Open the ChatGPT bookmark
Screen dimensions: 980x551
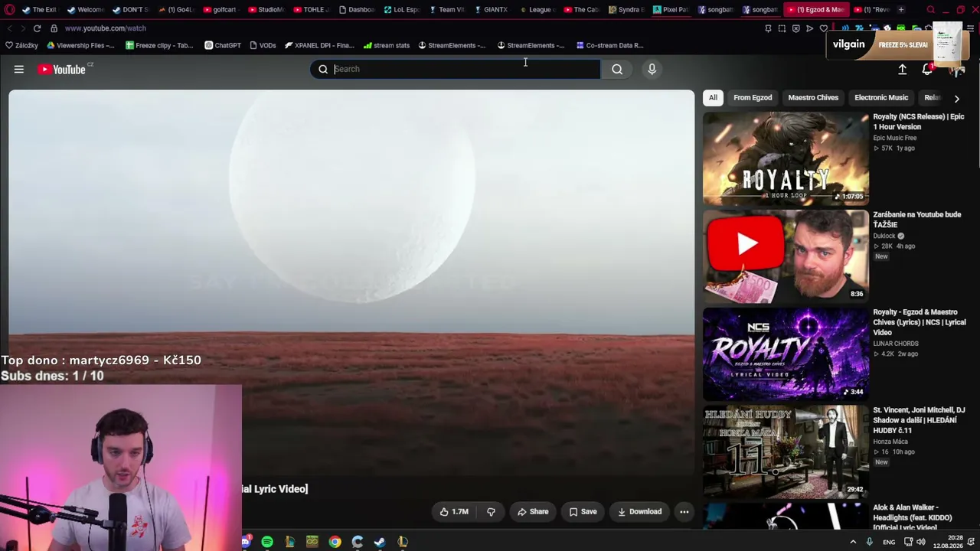coord(223,45)
